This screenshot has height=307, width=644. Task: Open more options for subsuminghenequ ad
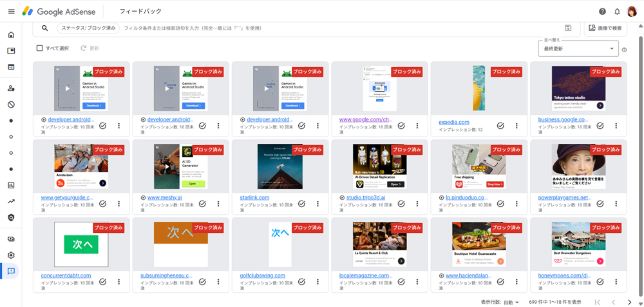[218, 282]
